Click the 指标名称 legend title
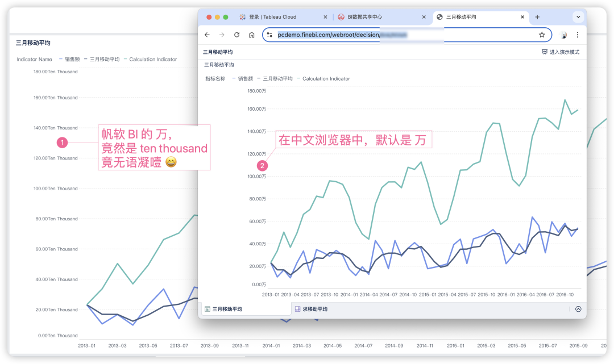Screen dimensions: 614x364 215,78
